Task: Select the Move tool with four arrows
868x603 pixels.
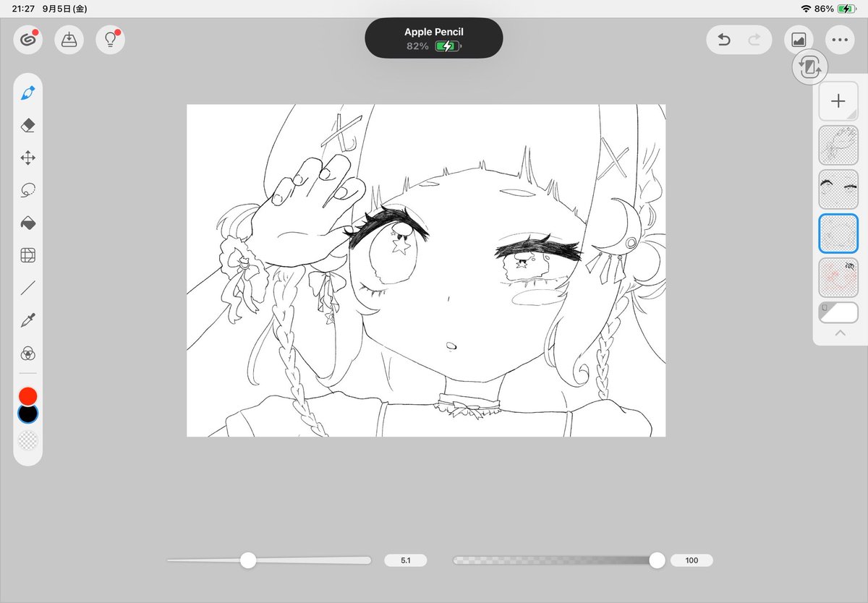Action: point(28,158)
